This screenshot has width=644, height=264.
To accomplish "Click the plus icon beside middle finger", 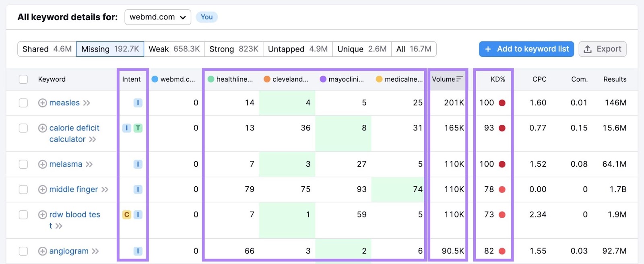I will pos(42,190).
